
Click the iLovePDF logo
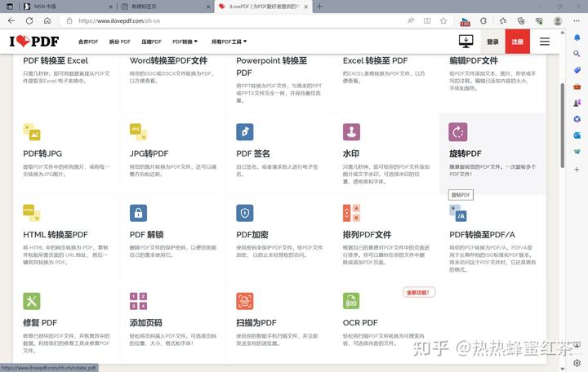(34, 42)
